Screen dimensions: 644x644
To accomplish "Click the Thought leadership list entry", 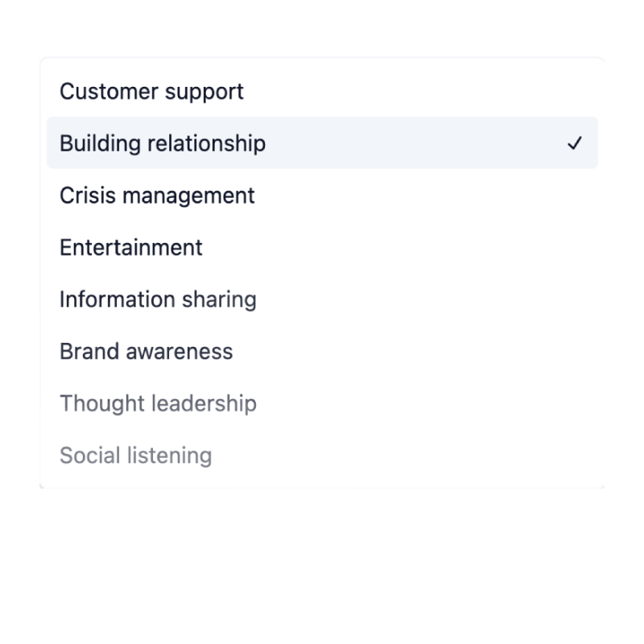I will point(158,403).
